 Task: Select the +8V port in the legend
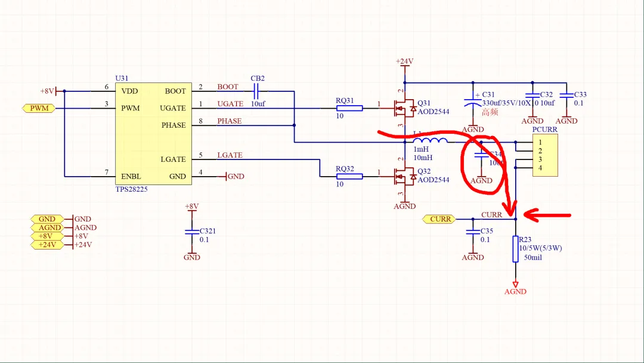[47, 236]
